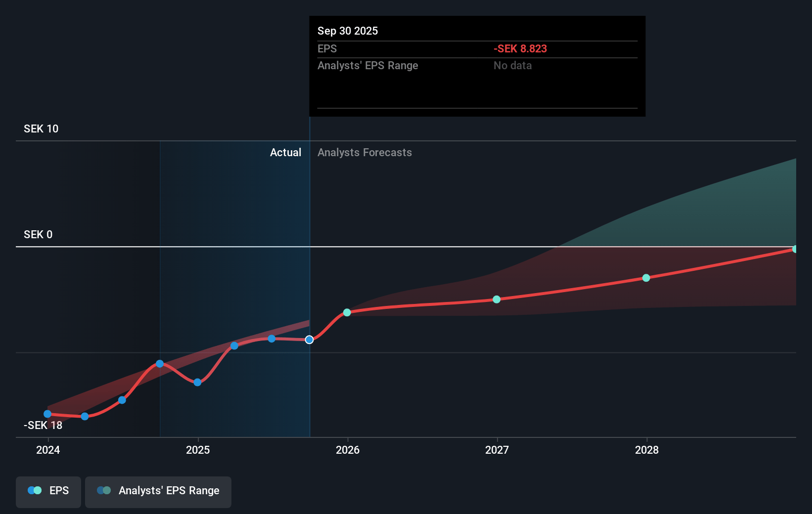Screen dimensions: 812x514
Task: Toggle the EPS legend button
Action: 48,491
